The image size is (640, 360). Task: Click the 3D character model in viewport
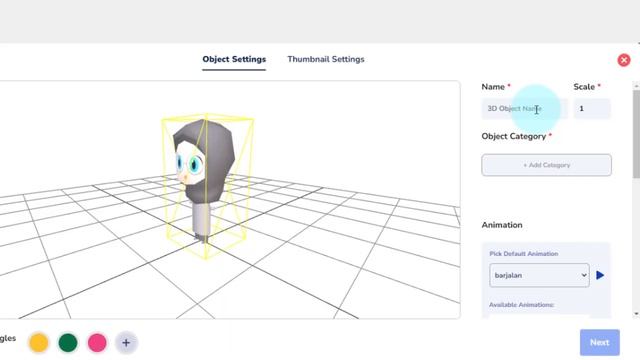click(204, 180)
